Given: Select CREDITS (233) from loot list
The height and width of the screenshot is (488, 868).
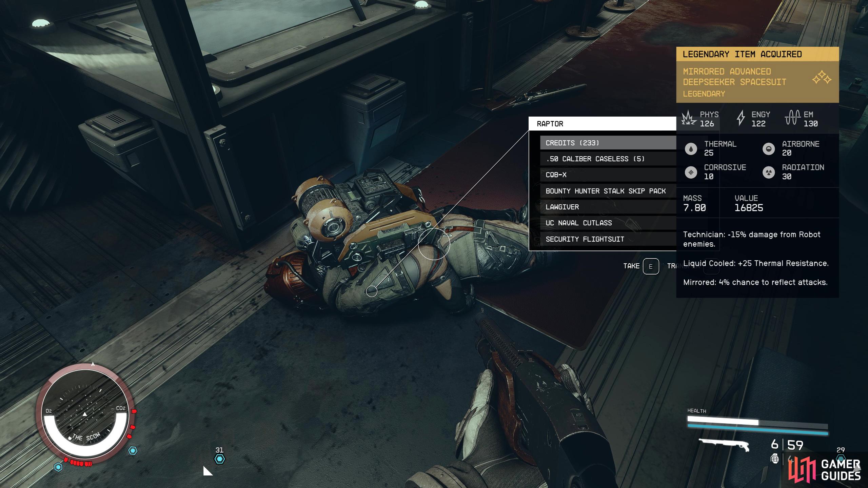Looking at the screenshot, I should [x=601, y=142].
